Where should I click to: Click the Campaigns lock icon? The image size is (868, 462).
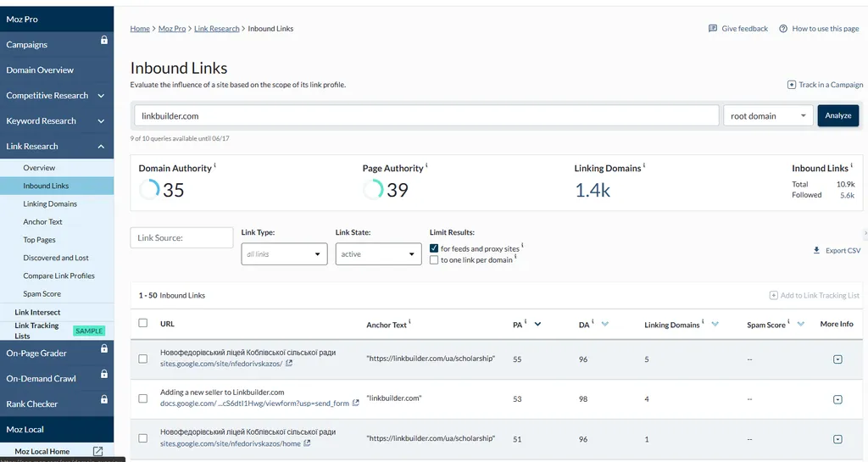coord(104,41)
